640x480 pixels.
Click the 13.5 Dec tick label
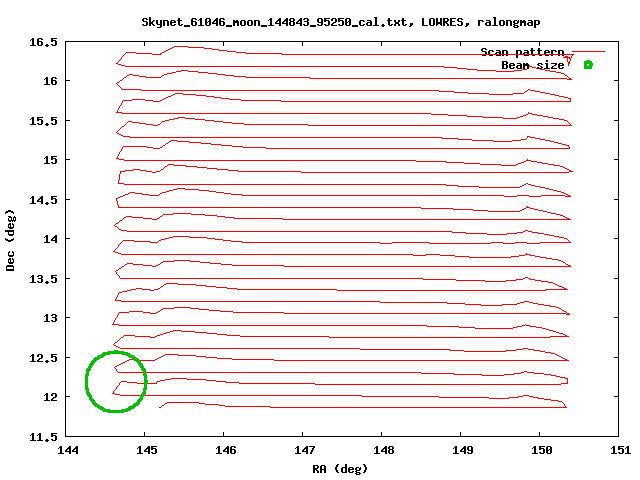tap(43, 279)
